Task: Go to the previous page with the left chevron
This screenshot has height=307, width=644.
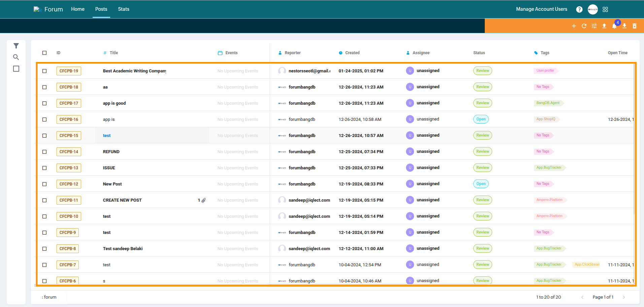Action: coord(582,297)
